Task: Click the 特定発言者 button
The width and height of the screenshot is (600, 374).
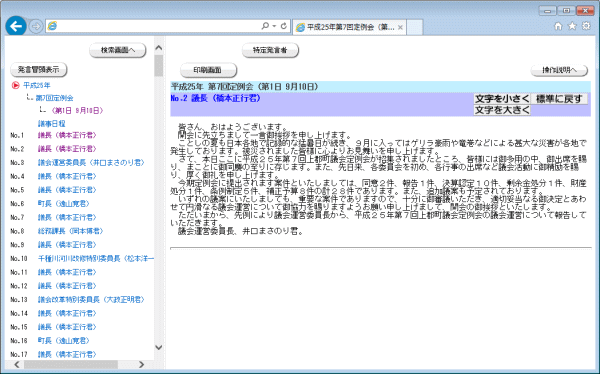Action: (270, 50)
